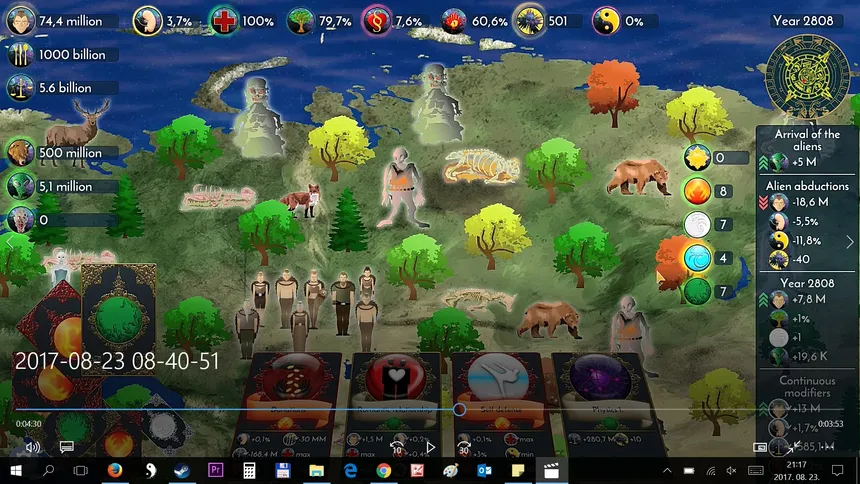Select the Romantic relationship card
Screen dimensions: 860x484
tap(395, 404)
